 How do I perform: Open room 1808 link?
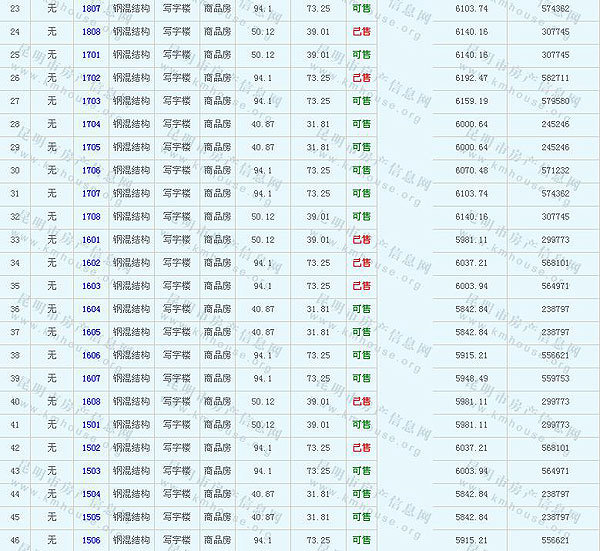point(91,31)
